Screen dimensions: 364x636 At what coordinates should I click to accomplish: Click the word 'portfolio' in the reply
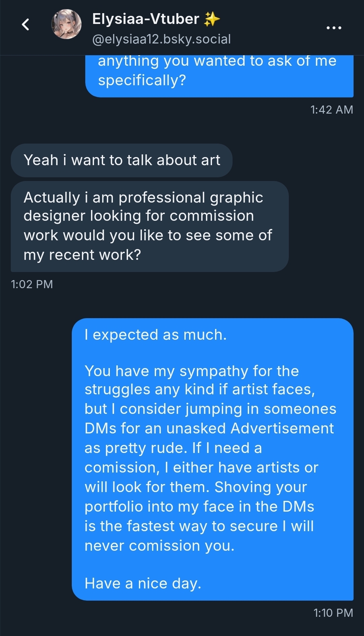(x=114, y=507)
